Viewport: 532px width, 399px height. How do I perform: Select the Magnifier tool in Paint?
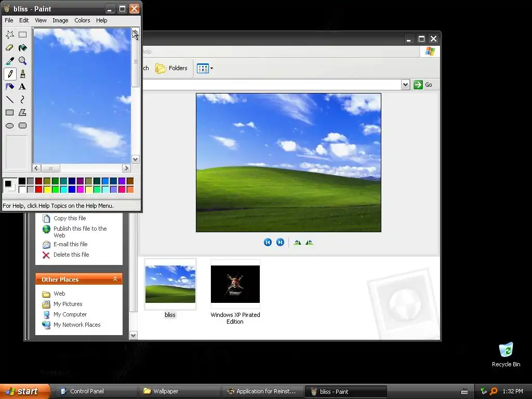(x=23, y=61)
